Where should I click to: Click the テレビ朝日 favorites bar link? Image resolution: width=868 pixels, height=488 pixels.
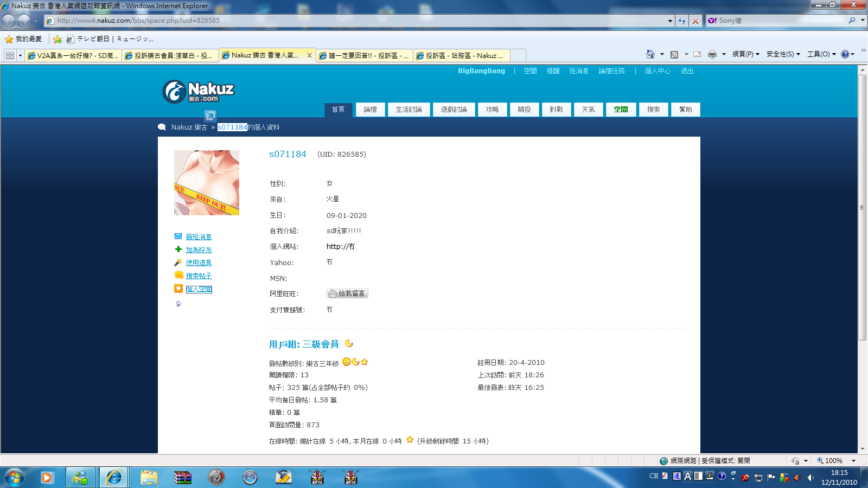coord(110,39)
